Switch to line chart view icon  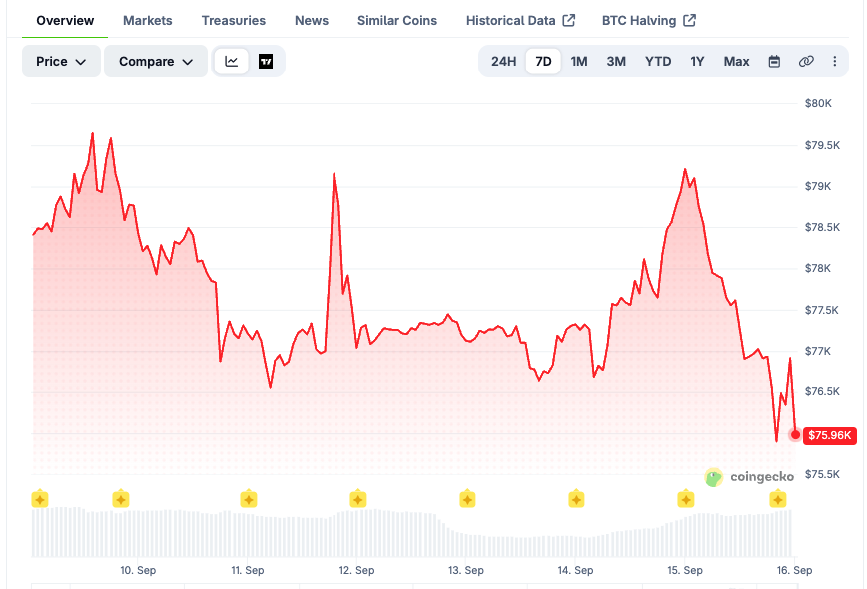pyautogui.click(x=232, y=61)
